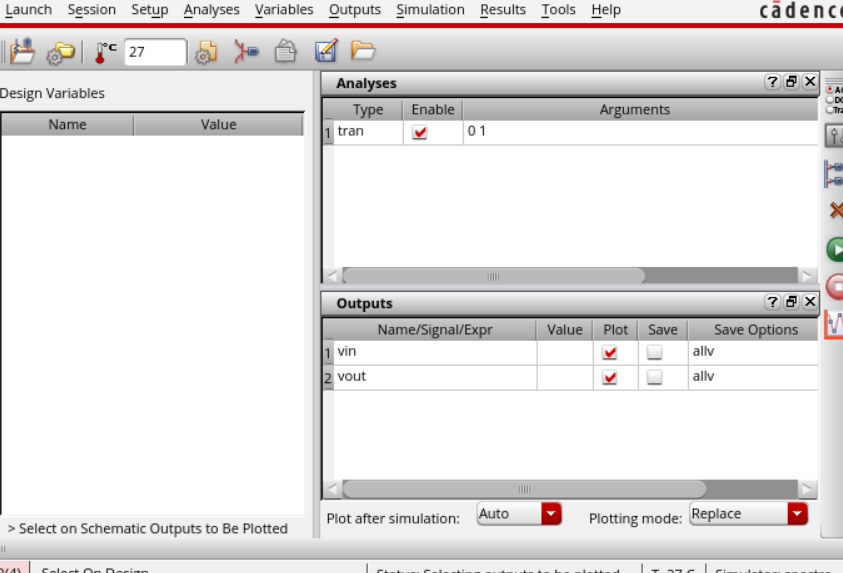Open the Help menu
Image resolution: width=843 pixels, height=573 pixels.
pyautogui.click(x=606, y=10)
